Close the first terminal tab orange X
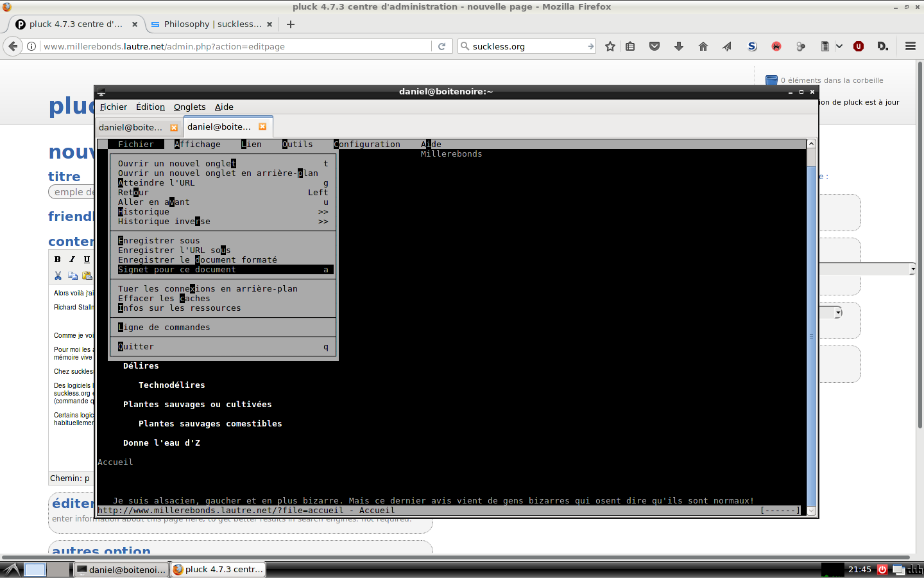 (x=174, y=128)
